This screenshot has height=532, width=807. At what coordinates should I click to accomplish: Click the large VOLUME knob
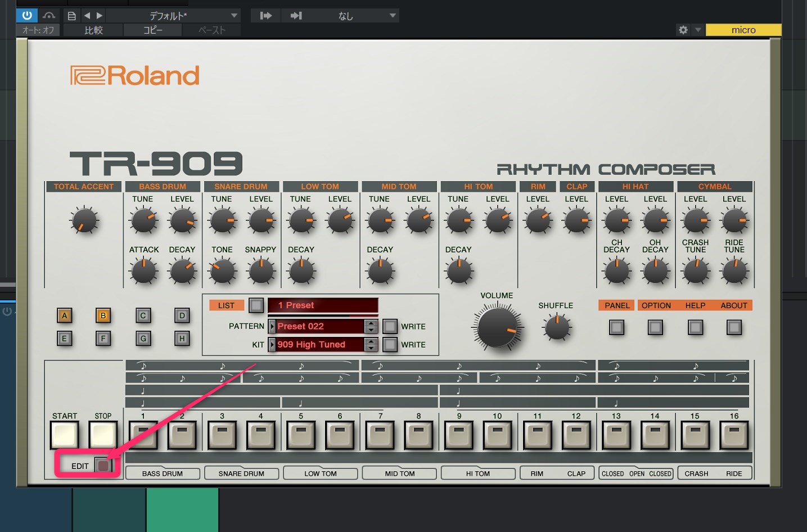[497, 327]
